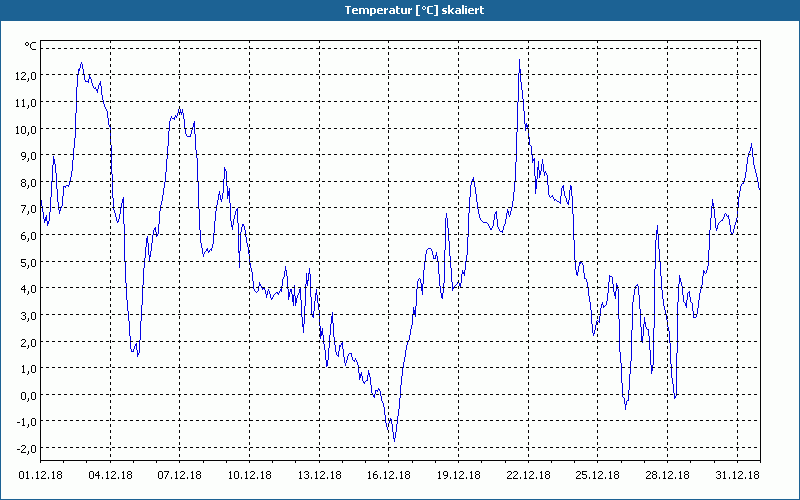This screenshot has height=500, width=800.
Task: Click the 4,0 y-axis label
Action: click(28, 289)
